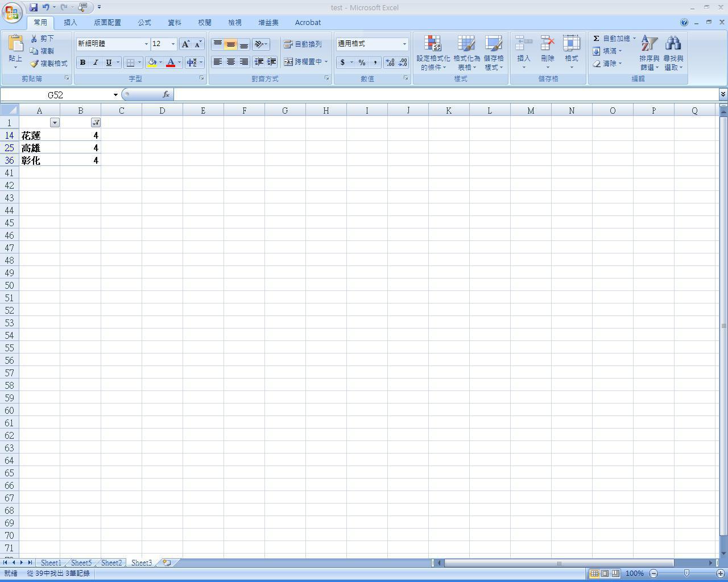Increase decimal places
This screenshot has height=582, width=728.
click(390, 63)
